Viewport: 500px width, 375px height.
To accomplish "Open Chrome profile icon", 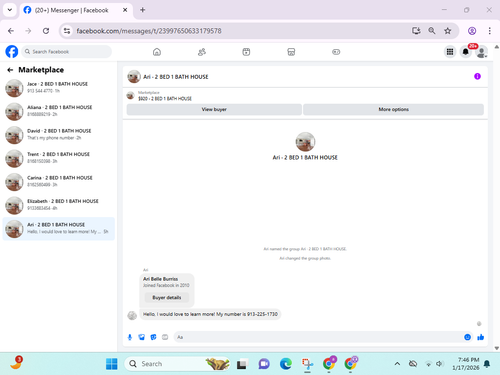I will tap(472, 31).
